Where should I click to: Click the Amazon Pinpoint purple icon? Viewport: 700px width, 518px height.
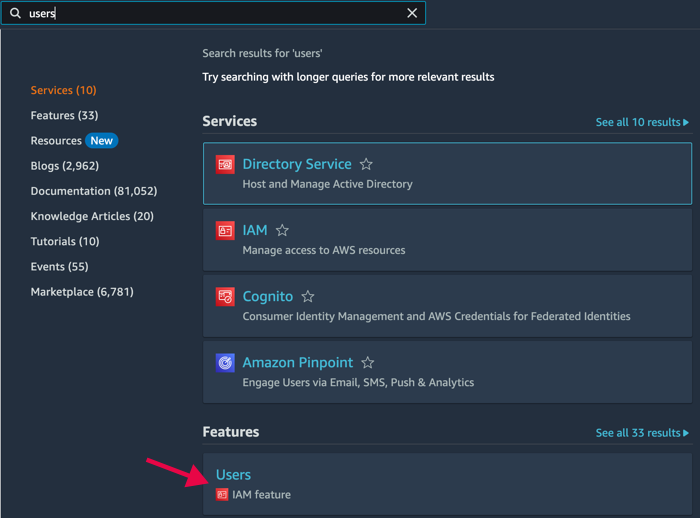click(x=225, y=363)
